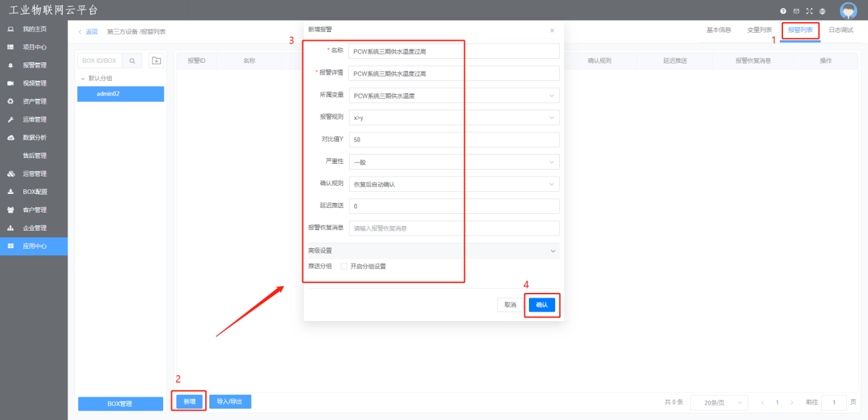868x420 pixels.
Task: Open the user avatar menu
Action: [848, 11]
